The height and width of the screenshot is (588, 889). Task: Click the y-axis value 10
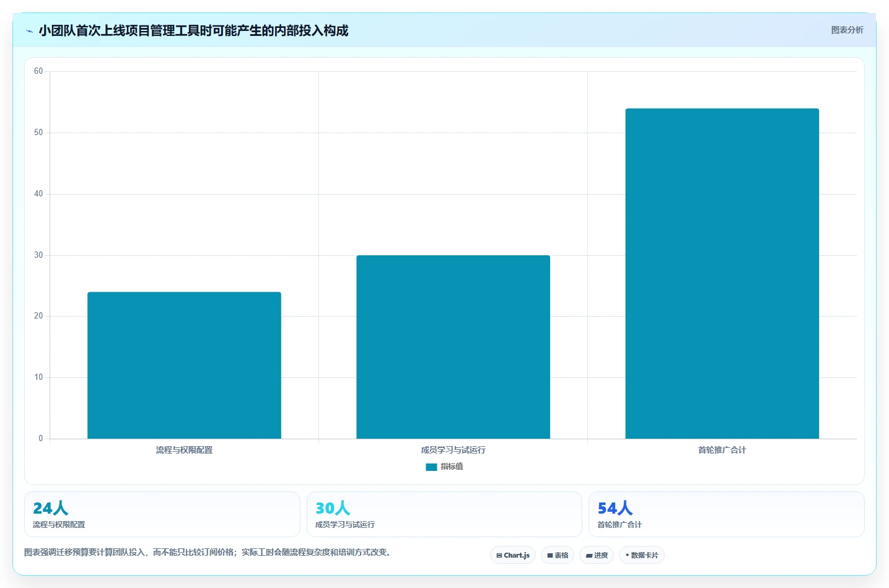point(38,377)
